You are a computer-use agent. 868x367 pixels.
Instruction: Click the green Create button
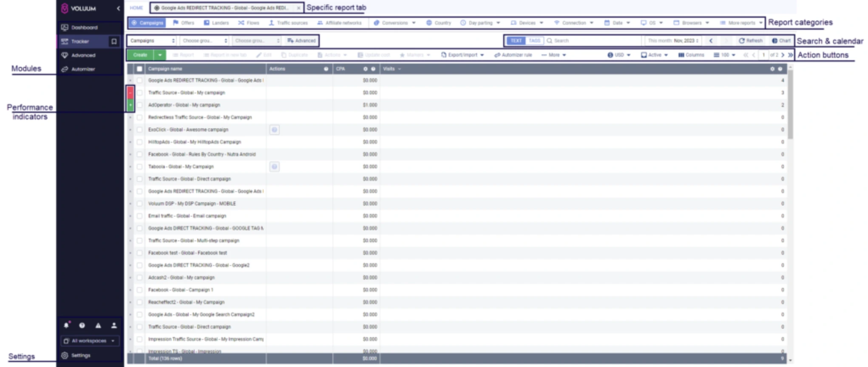pos(140,55)
